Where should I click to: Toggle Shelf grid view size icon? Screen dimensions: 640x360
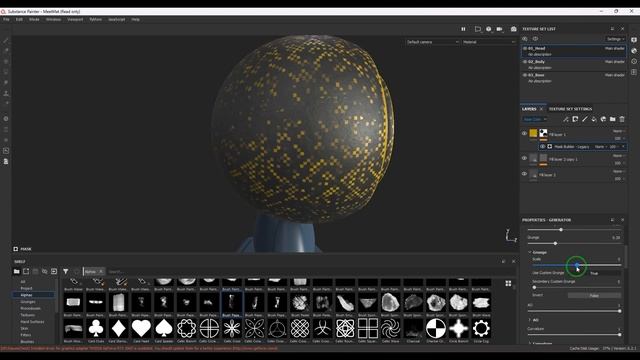click(508, 283)
